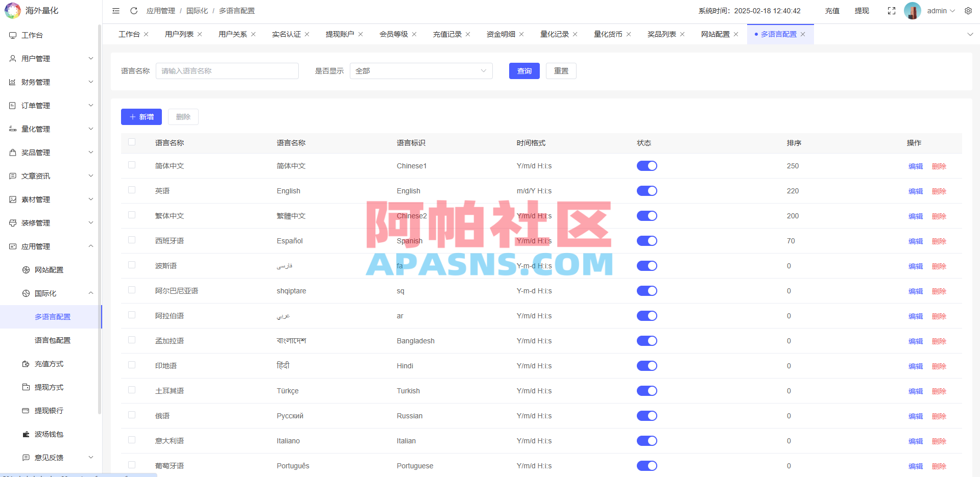Viewport: 980px width, 477px height.
Task: Open the admin account dropdown
Action: pyautogui.click(x=939, y=10)
